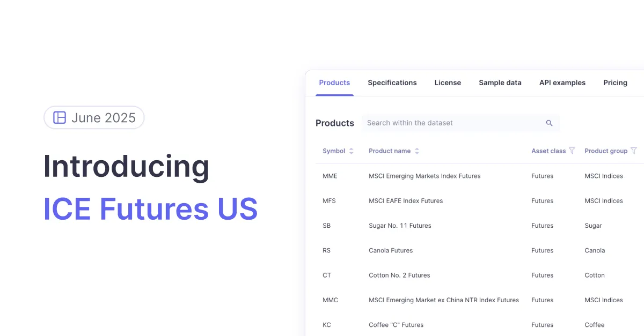Click Sugar No. 11 Futures
Viewport: 644px width, 336px height.
[x=400, y=226]
